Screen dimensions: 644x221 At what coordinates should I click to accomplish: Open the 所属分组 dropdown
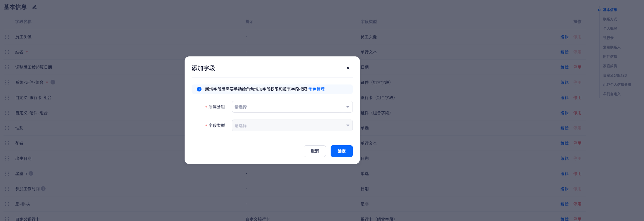(292, 107)
